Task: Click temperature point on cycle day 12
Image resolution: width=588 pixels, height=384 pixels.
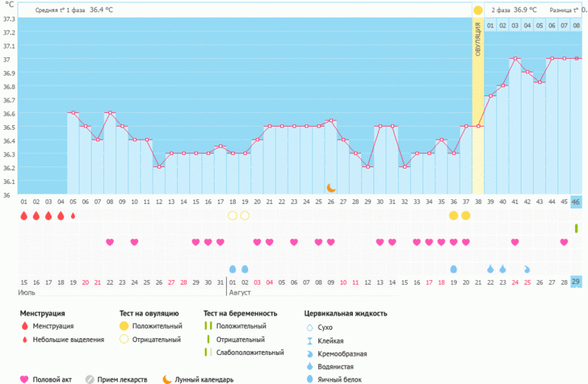Action: coord(159,166)
